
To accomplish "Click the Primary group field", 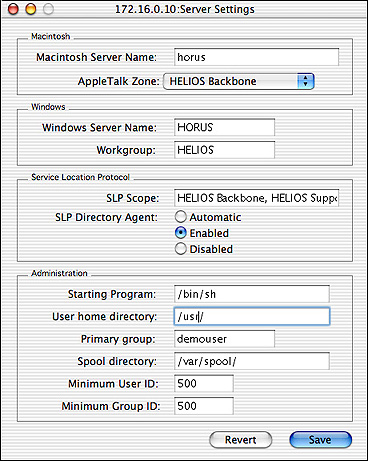I will click(x=224, y=339).
